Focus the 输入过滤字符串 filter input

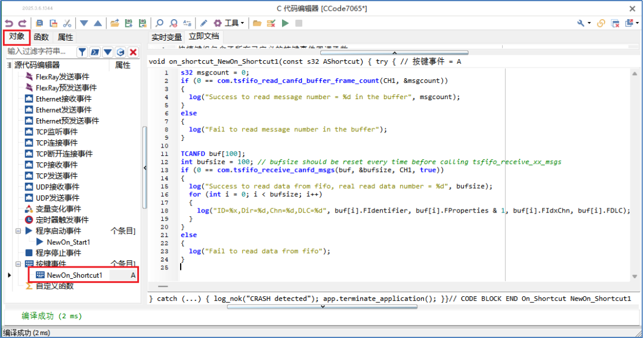(41, 51)
